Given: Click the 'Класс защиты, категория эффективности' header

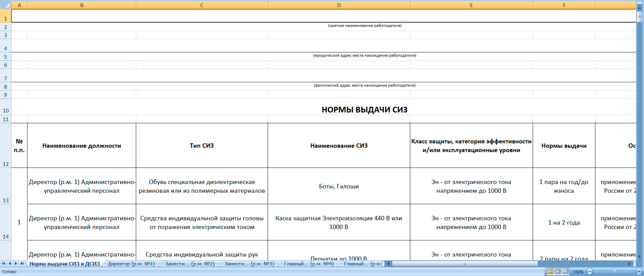Looking at the screenshot, I should (x=471, y=145).
